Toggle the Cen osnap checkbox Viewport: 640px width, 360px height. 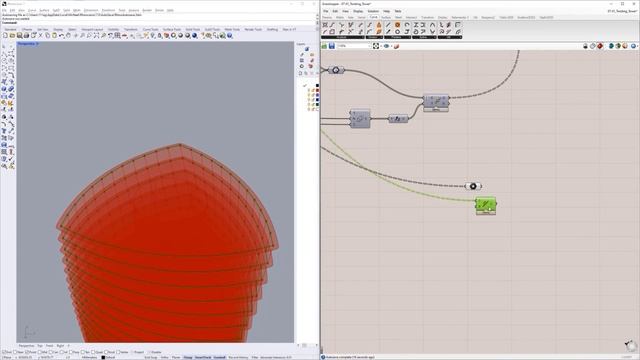pyautogui.click(x=51, y=352)
